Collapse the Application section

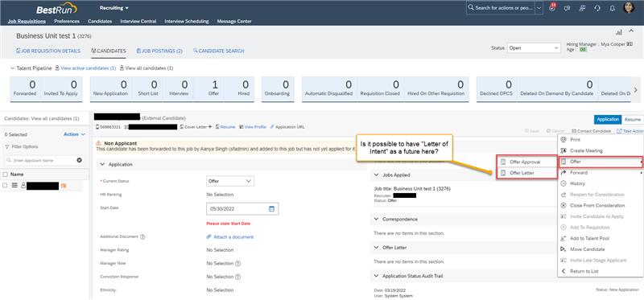click(x=102, y=164)
